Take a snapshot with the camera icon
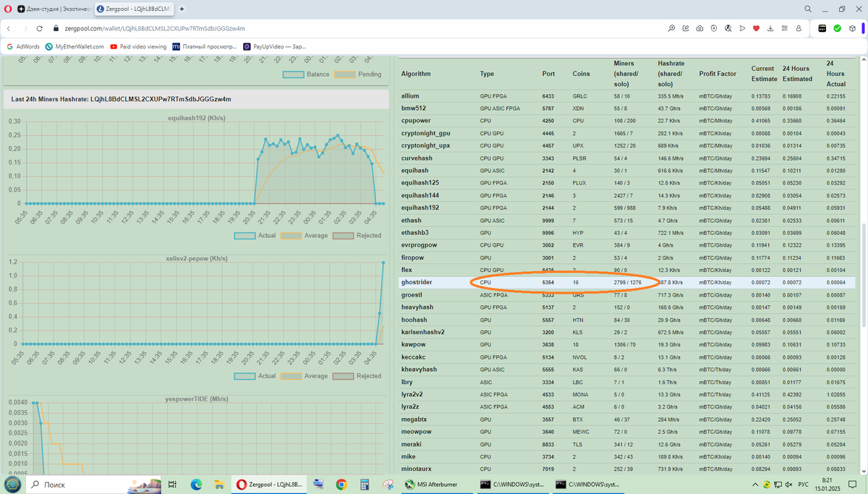Image resolution: width=868 pixels, height=494 pixels. point(699,28)
